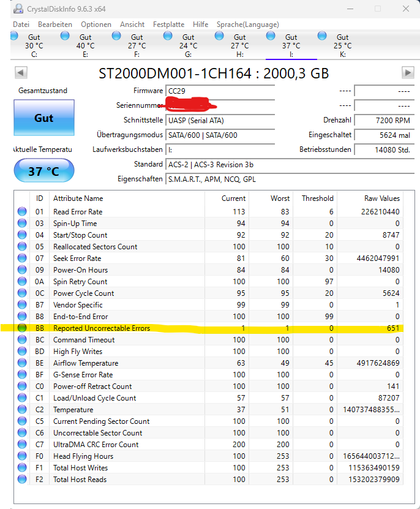Select drive F: status orb
This screenshot has width=420, height=509.
pos(116,36)
